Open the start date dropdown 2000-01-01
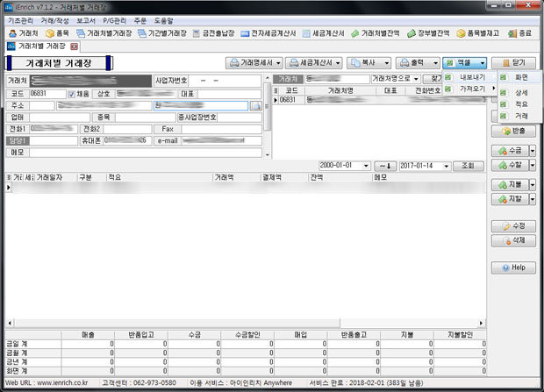This screenshot has width=544, height=392. point(364,165)
